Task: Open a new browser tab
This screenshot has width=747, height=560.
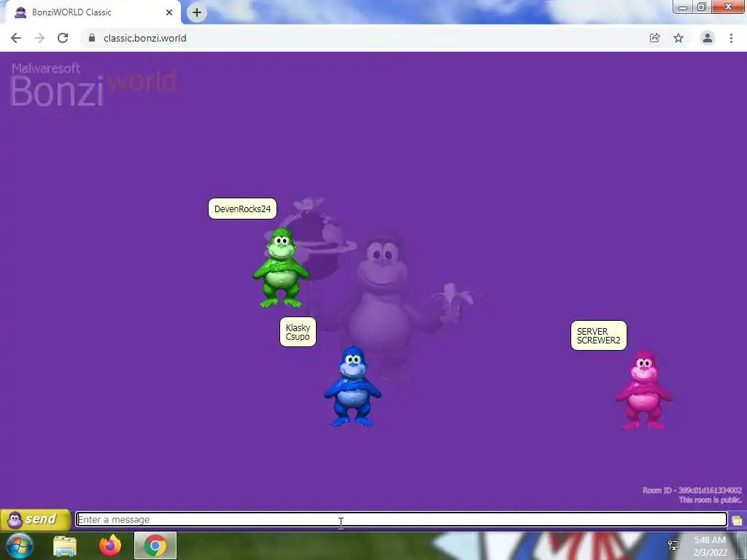Action: (x=197, y=12)
